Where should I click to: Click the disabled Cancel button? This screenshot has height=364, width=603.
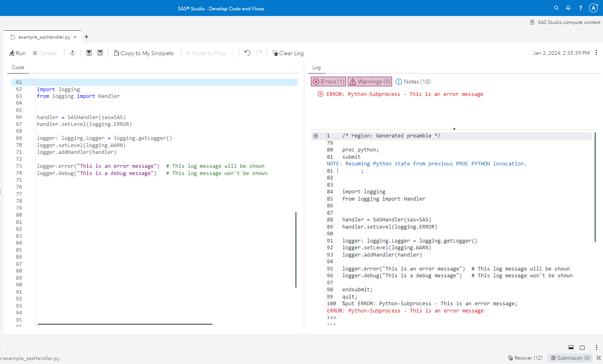point(44,53)
